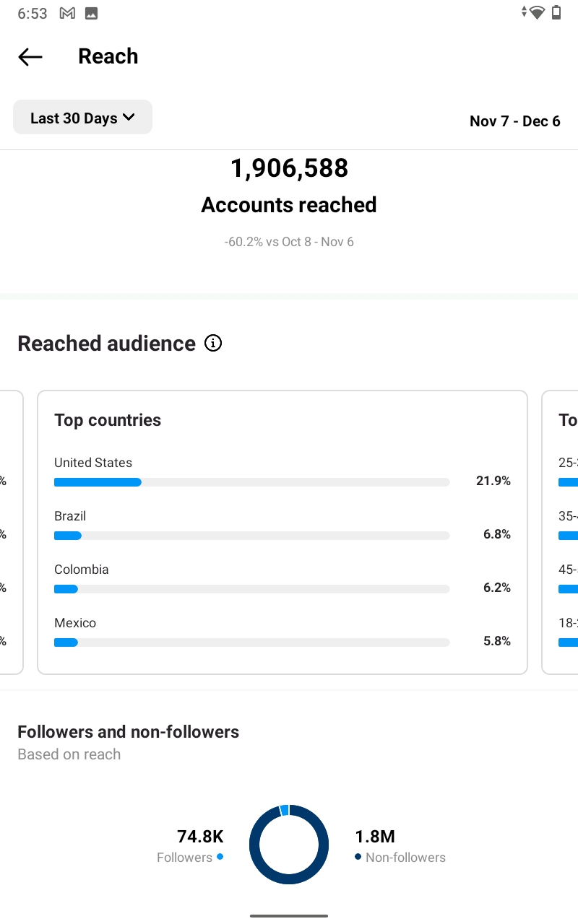578x924 pixels.
Task: Select the Mexico country bar
Action: point(252,642)
